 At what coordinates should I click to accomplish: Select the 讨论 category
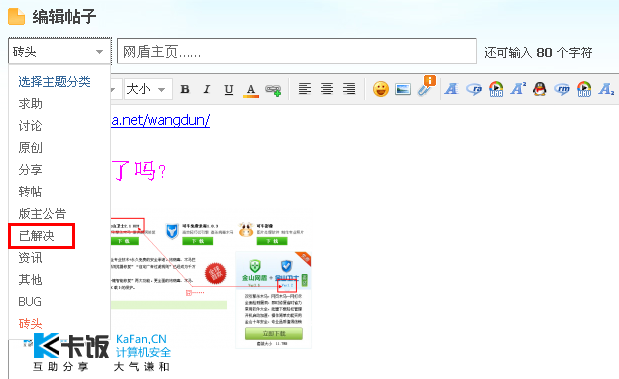30,126
